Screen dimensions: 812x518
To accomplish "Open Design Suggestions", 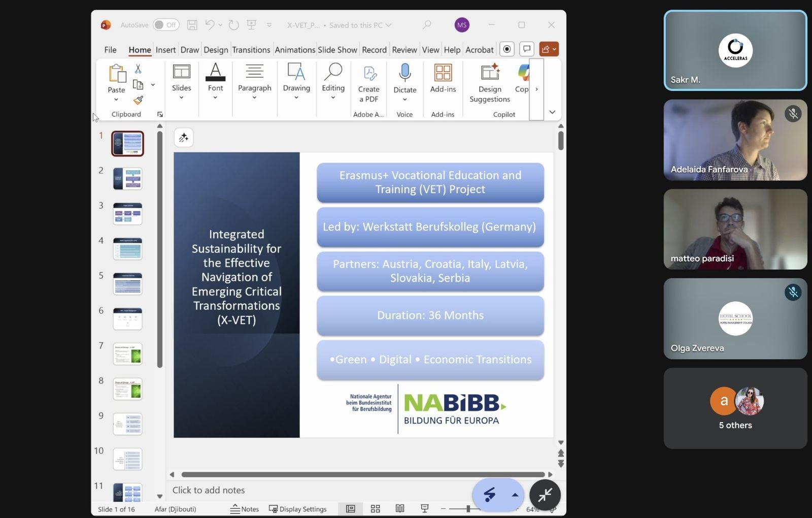I will (490, 83).
